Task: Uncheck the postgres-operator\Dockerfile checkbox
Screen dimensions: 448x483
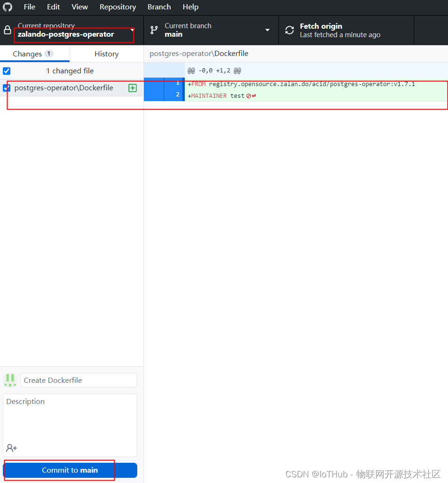Action: (7, 88)
